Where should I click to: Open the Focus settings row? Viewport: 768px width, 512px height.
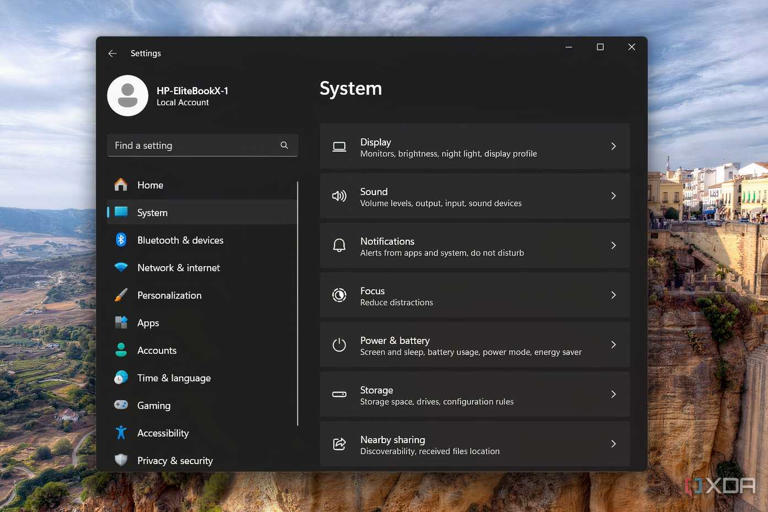tap(475, 295)
